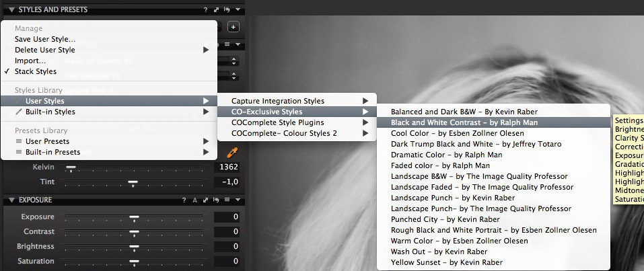The width and height of the screenshot is (644, 271).
Task: Open the User Presets submenu
Action: (109, 141)
